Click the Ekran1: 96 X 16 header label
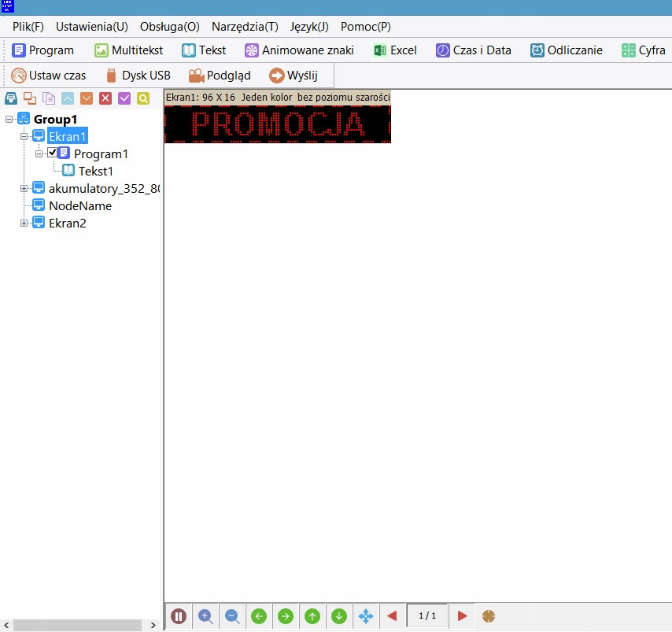The image size is (672, 632). (x=277, y=98)
